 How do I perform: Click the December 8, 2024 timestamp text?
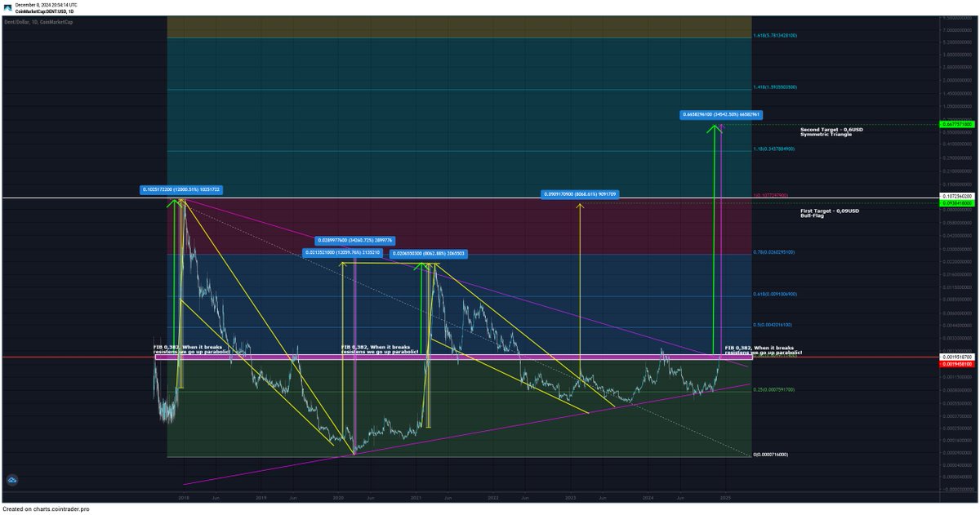pos(47,4)
